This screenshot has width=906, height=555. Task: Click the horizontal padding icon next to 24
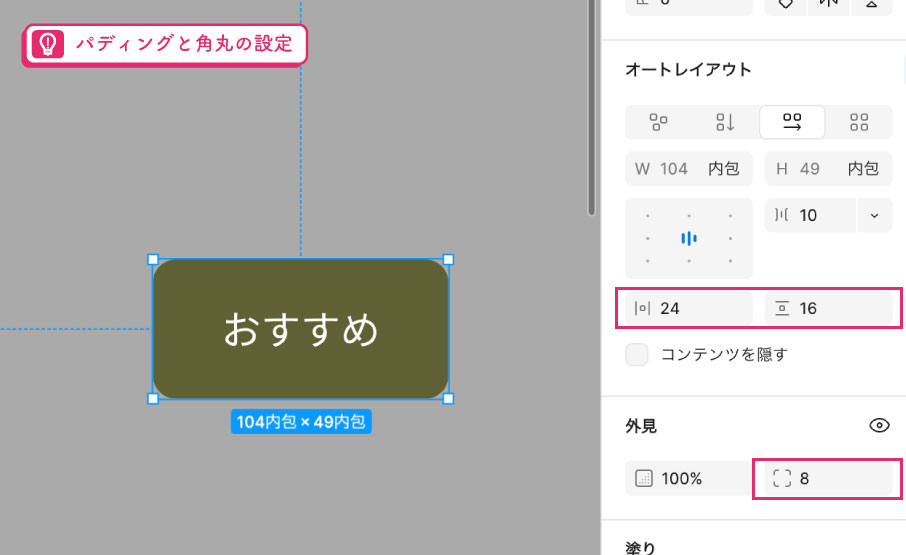click(x=643, y=308)
